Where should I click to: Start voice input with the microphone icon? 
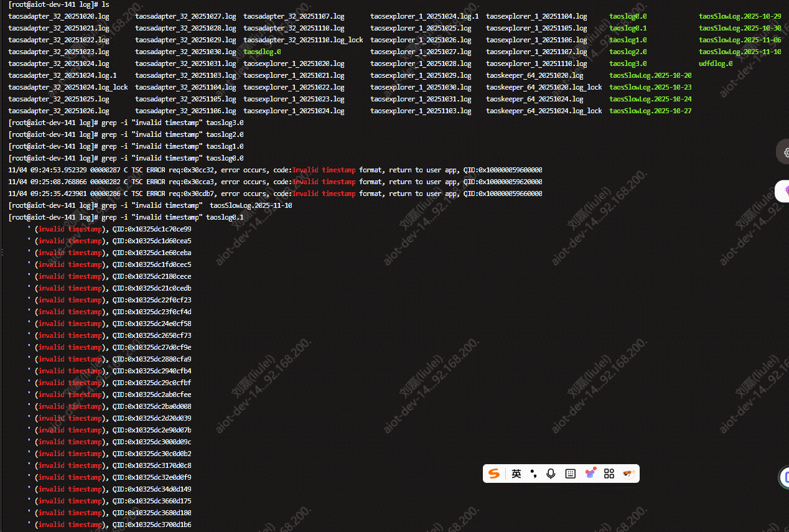(x=551, y=474)
